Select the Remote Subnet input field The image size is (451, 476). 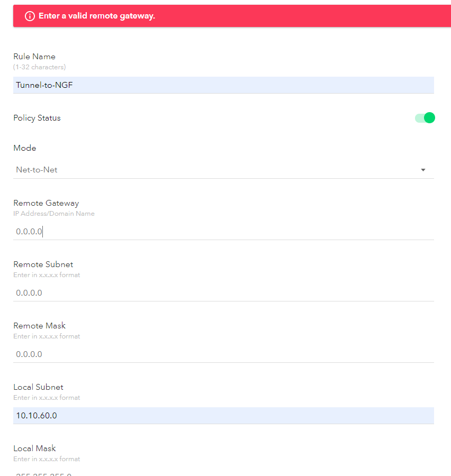(x=223, y=293)
